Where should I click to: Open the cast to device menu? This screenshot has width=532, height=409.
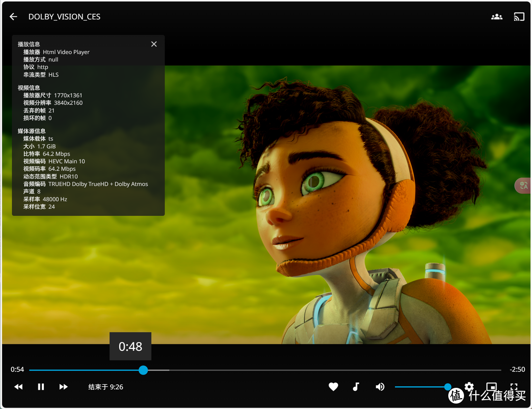(x=519, y=17)
